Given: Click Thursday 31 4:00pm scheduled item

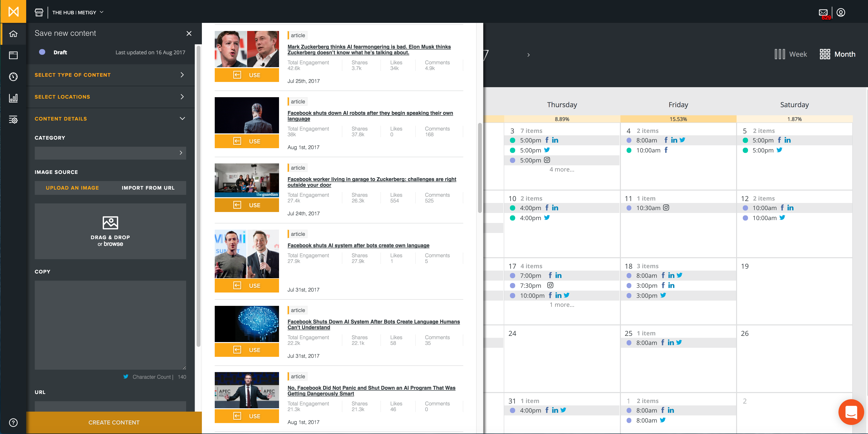Looking at the screenshot, I should [562, 410].
